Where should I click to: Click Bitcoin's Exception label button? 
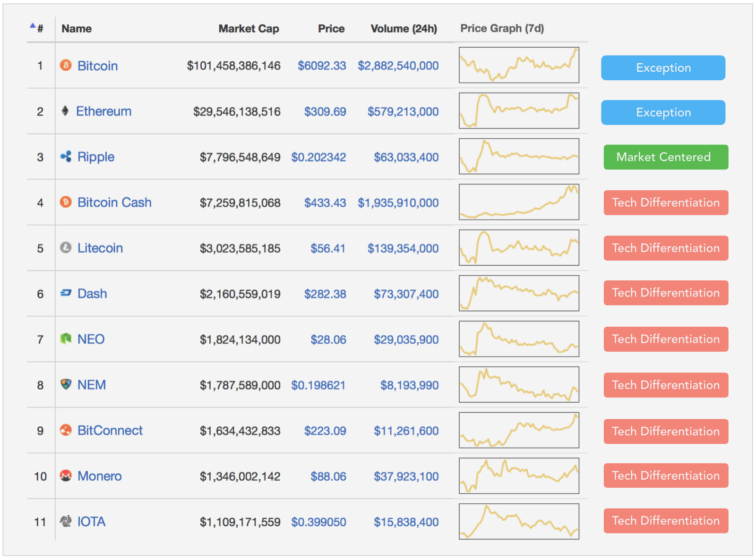pos(663,68)
